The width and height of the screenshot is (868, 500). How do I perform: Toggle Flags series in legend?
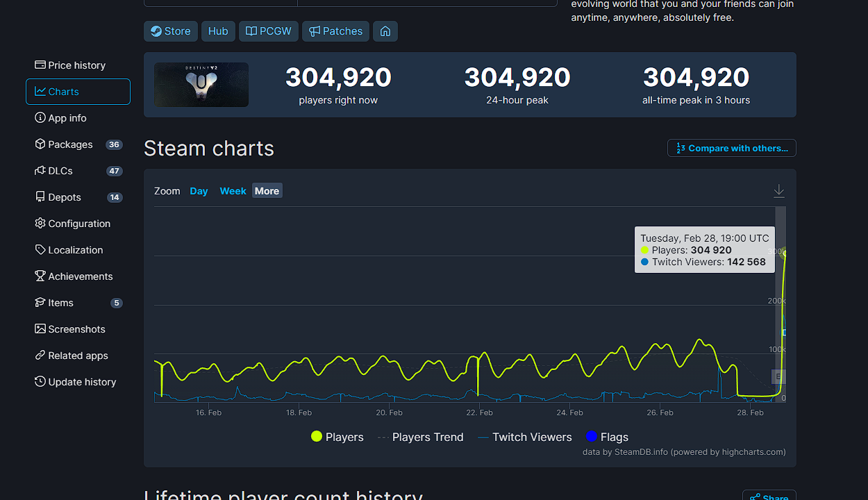(x=608, y=437)
